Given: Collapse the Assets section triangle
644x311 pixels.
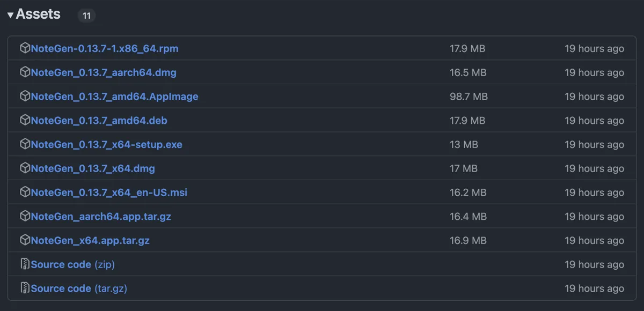Looking at the screenshot, I should click(10, 15).
